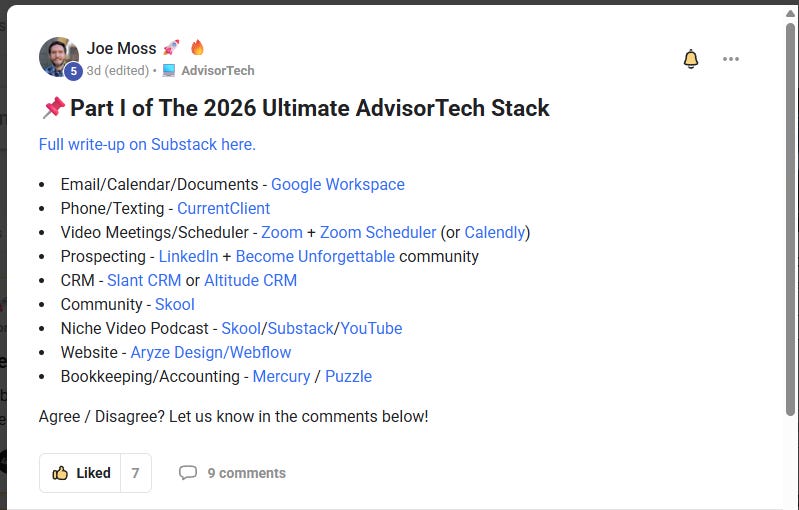The width and height of the screenshot is (799, 510).
Task: Click the Puzzle accounting link
Action: (349, 377)
